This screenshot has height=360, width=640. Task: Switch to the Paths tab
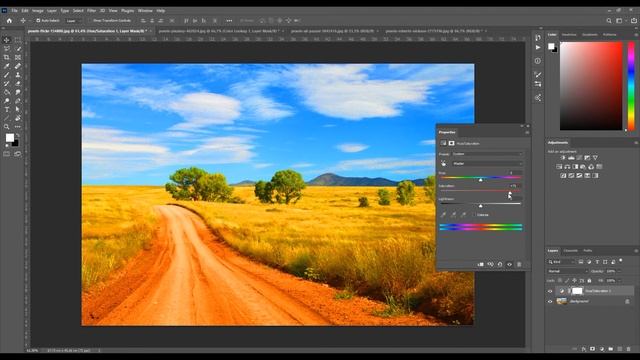[x=588, y=251]
